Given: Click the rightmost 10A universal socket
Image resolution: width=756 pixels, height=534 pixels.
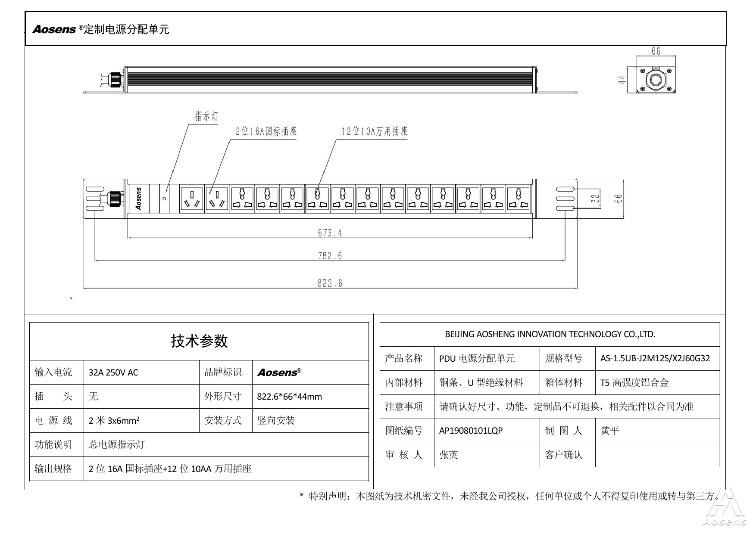Looking at the screenshot, I should (x=518, y=199).
